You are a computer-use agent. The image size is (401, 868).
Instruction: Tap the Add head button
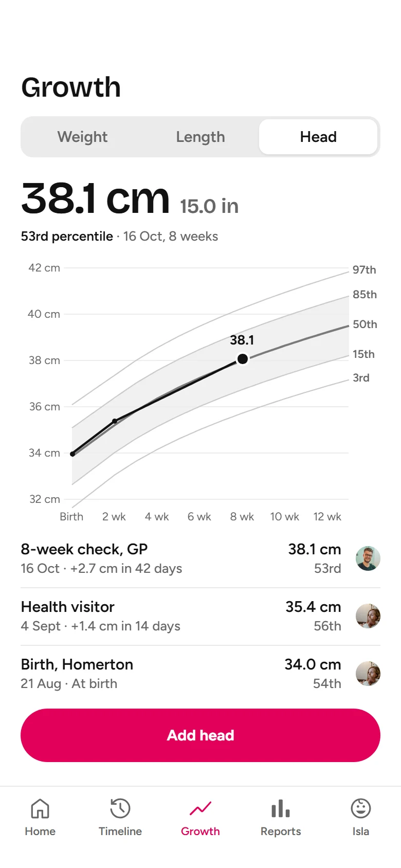tap(200, 735)
